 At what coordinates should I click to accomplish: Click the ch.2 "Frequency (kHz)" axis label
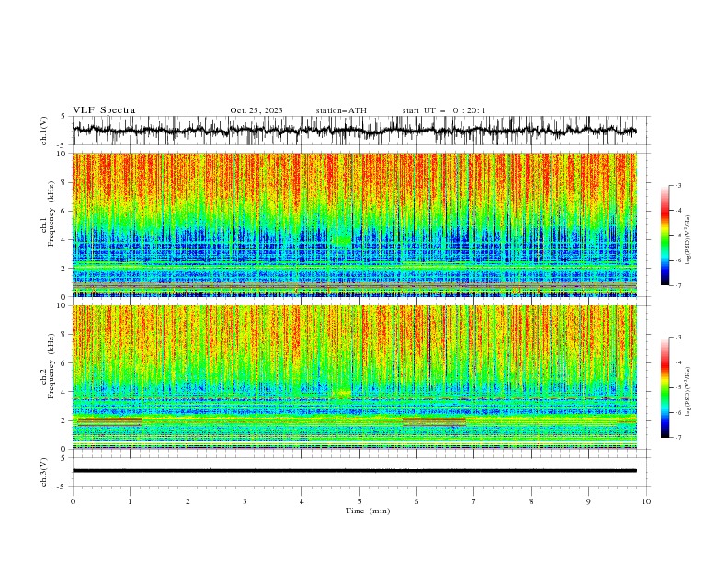point(51,365)
